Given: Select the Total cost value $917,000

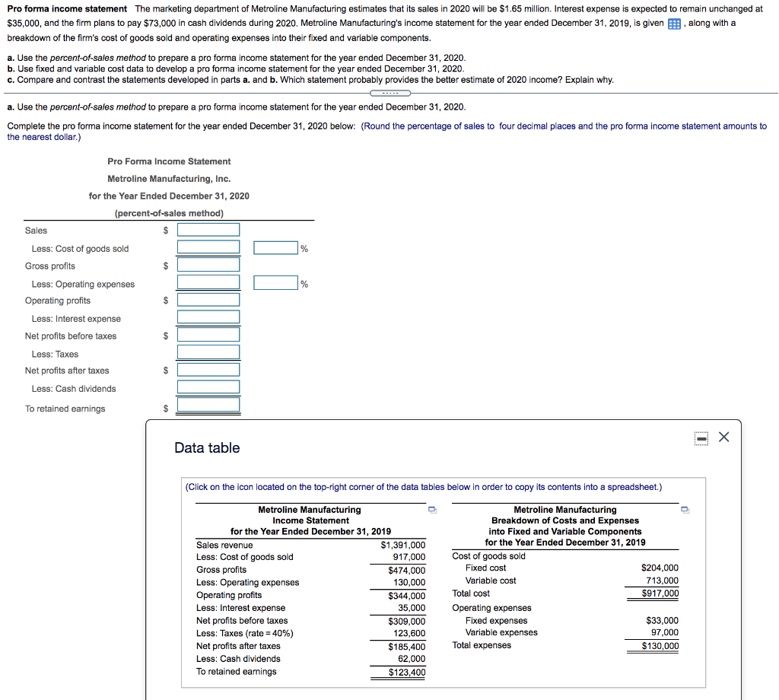Looking at the screenshot, I should [x=660, y=593].
